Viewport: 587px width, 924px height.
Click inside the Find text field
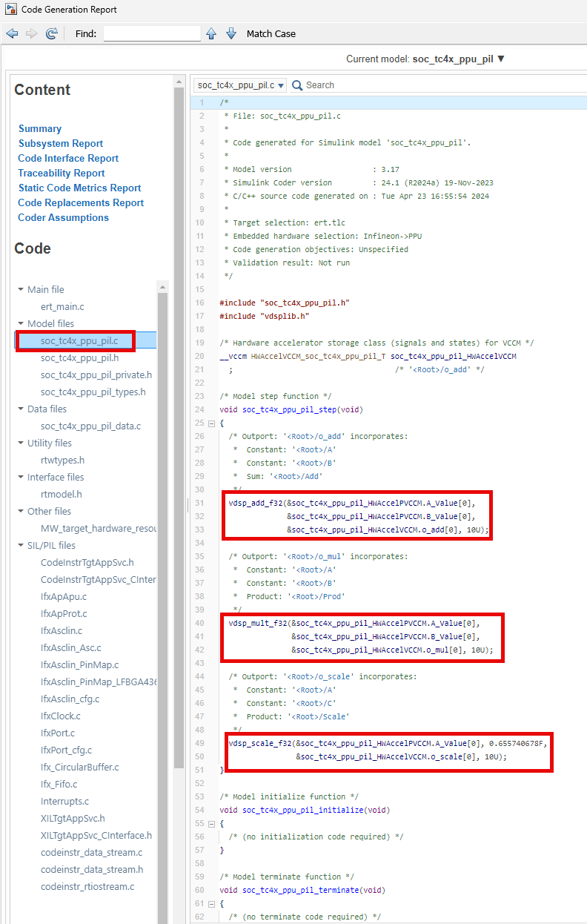152,33
